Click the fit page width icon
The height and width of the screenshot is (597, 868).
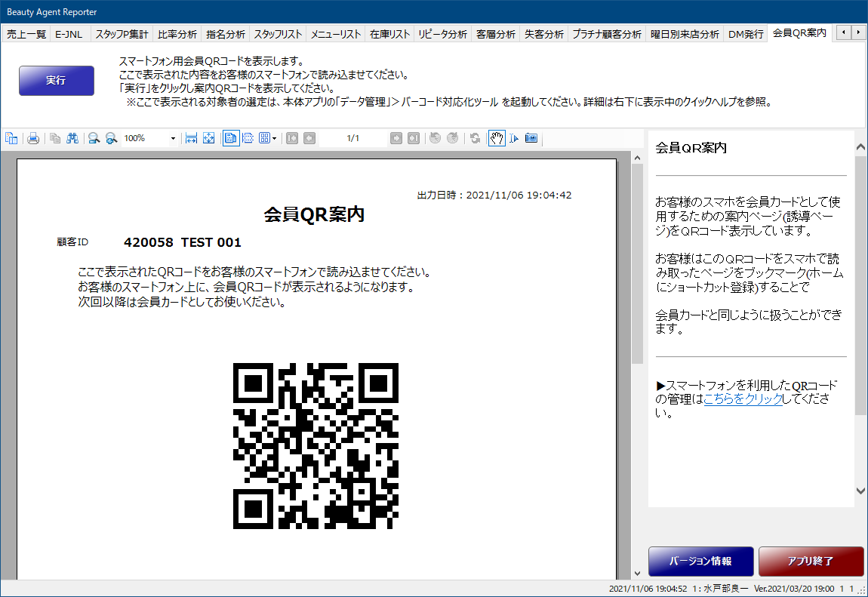tap(191, 138)
